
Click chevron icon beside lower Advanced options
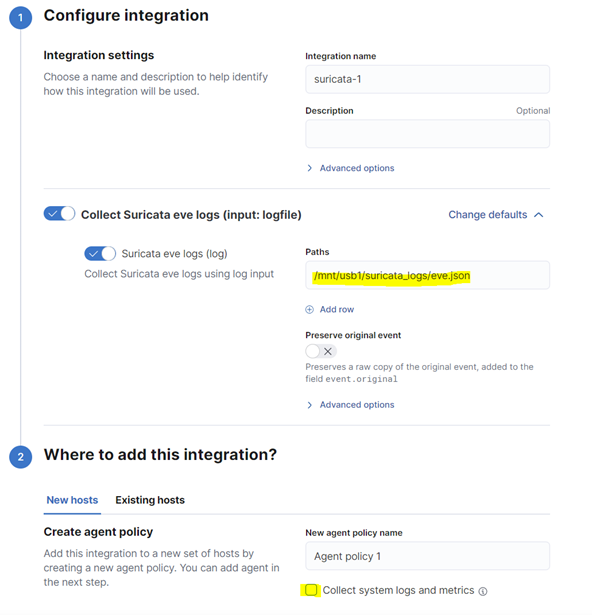coord(310,405)
